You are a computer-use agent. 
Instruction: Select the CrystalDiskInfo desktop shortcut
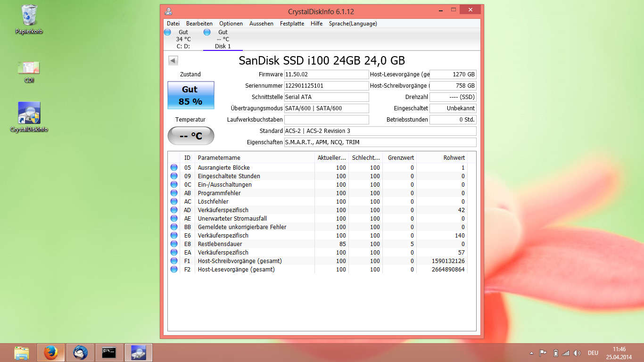click(x=29, y=117)
